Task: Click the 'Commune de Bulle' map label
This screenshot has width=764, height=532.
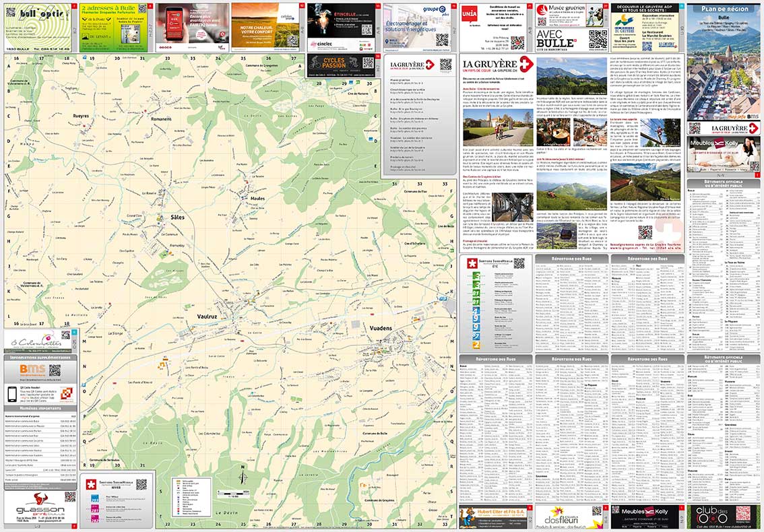Action: [x=375, y=433]
